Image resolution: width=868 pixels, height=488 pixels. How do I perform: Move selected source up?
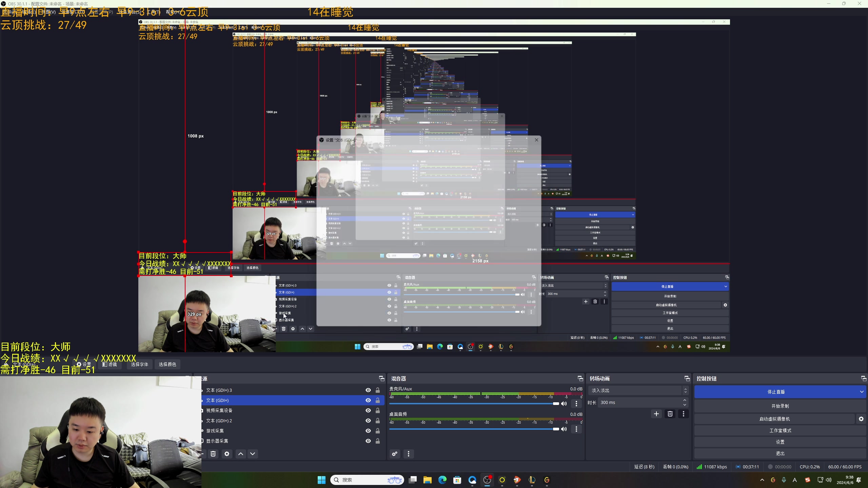point(241,454)
